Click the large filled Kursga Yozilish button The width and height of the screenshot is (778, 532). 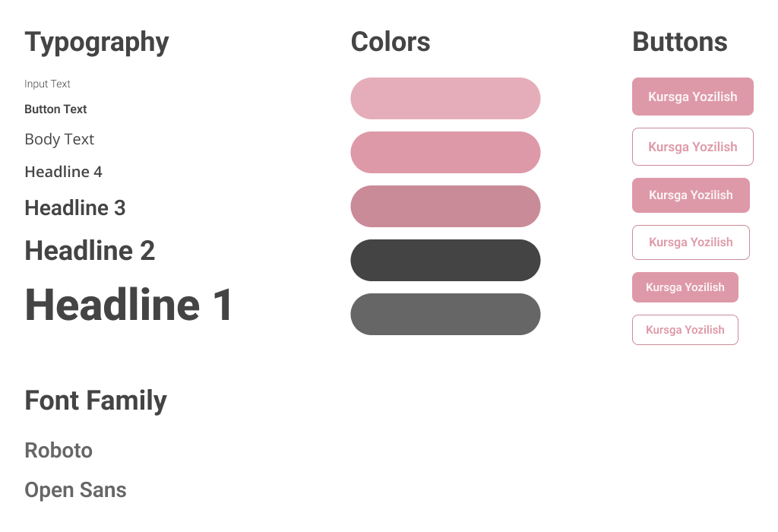[693, 97]
